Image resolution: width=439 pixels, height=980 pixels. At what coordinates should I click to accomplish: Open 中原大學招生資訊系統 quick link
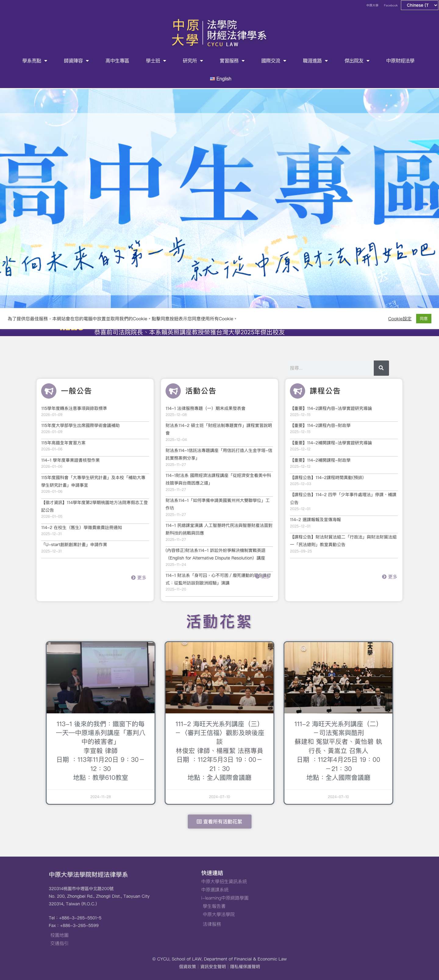pos(224,882)
